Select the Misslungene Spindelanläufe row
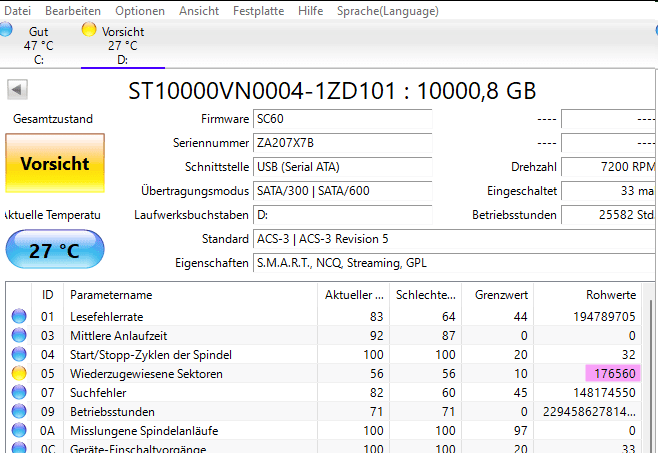 324,430
